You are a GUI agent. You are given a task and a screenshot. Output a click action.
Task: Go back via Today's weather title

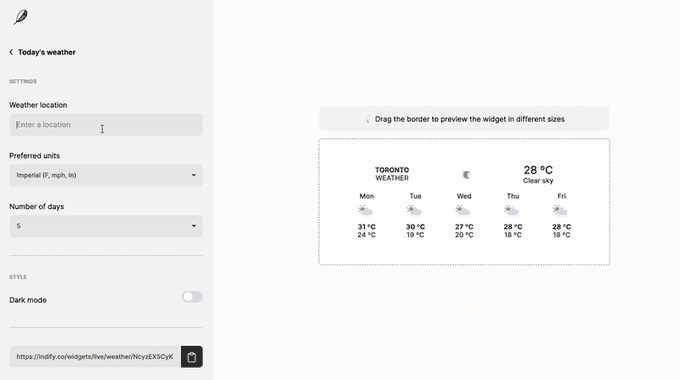pyautogui.click(x=47, y=52)
